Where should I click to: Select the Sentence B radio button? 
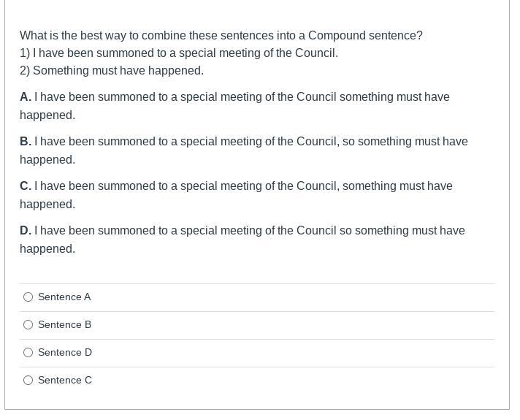coord(28,324)
